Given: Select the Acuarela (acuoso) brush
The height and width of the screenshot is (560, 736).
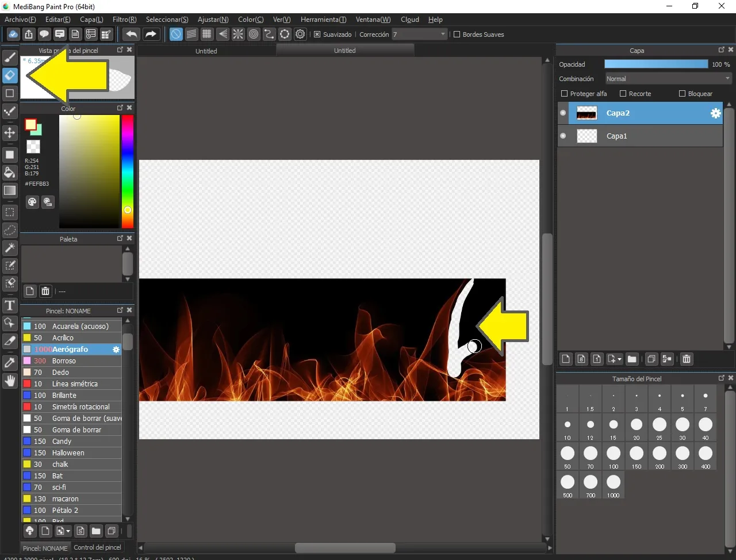Looking at the screenshot, I should coord(72,326).
